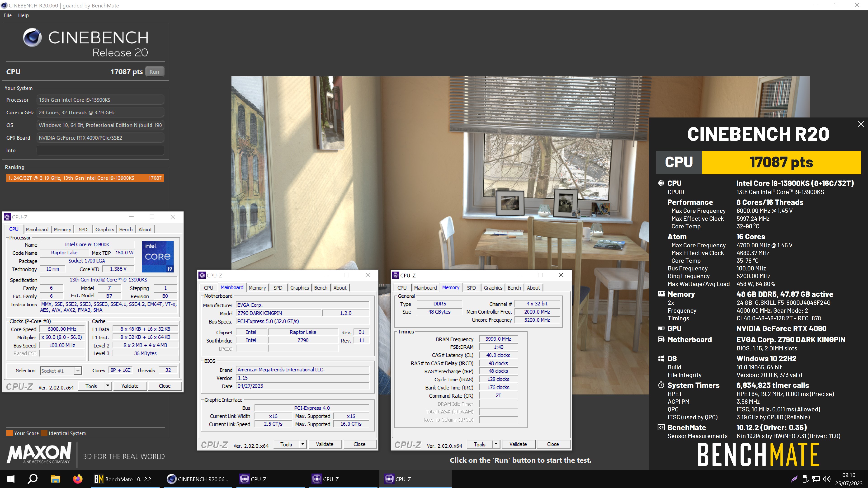Click the taskbar clock 09:10

(849, 475)
